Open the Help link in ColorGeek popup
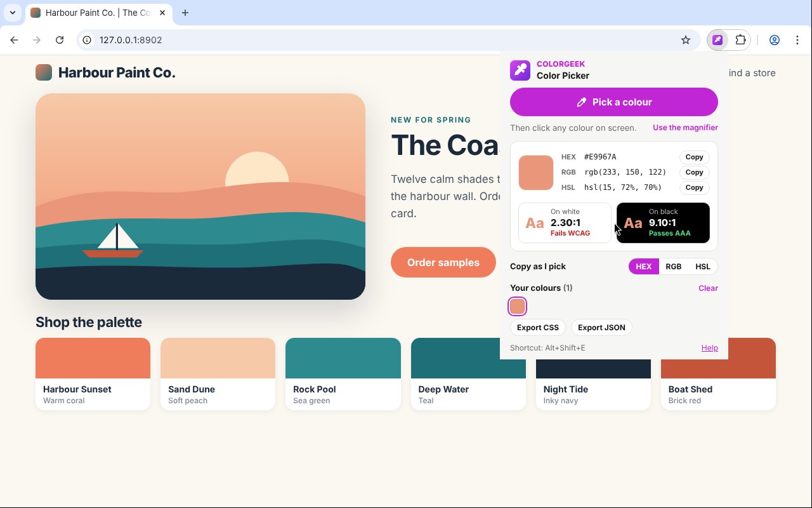Image resolution: width=812 pixels, height=508 pixels. [x=709, y=348]
